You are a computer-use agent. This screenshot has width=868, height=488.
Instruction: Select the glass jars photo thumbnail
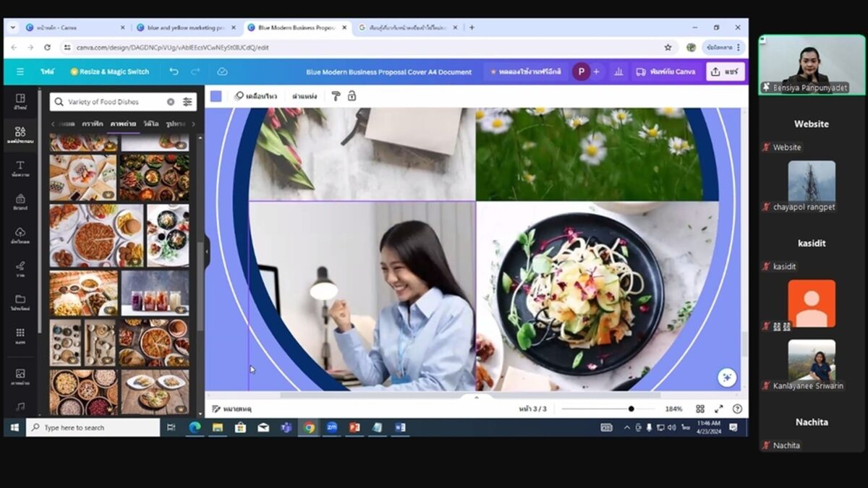click(155, 294)
